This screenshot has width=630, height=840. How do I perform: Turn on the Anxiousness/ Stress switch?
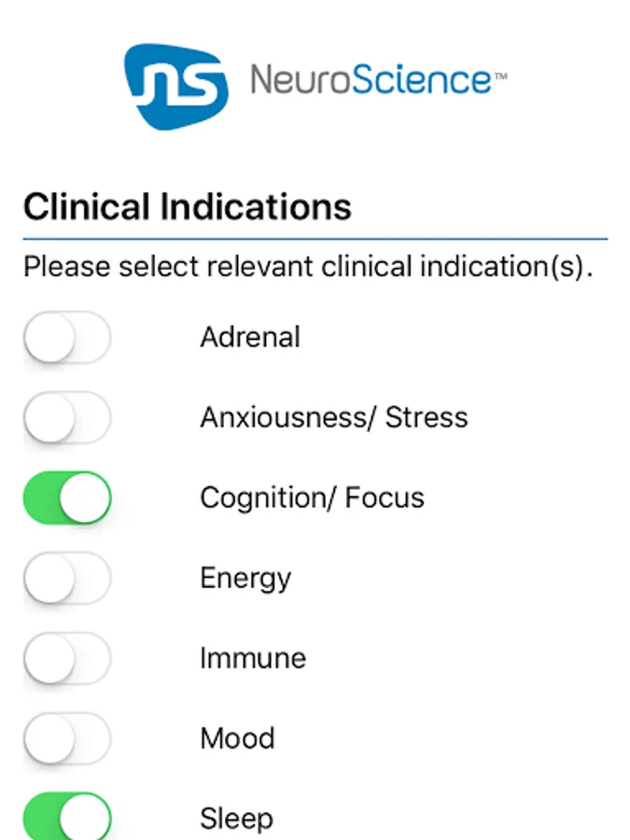[67, 418]
